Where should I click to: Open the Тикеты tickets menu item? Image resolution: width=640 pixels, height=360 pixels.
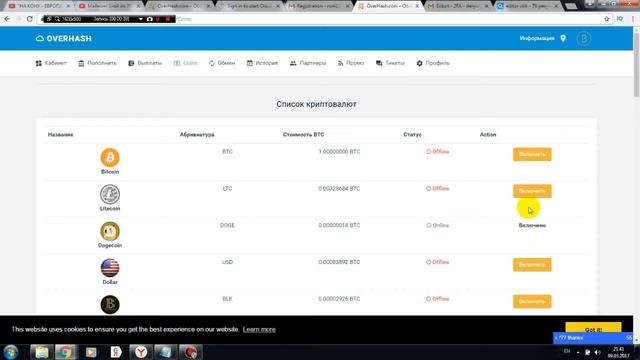tap(390, 63)
